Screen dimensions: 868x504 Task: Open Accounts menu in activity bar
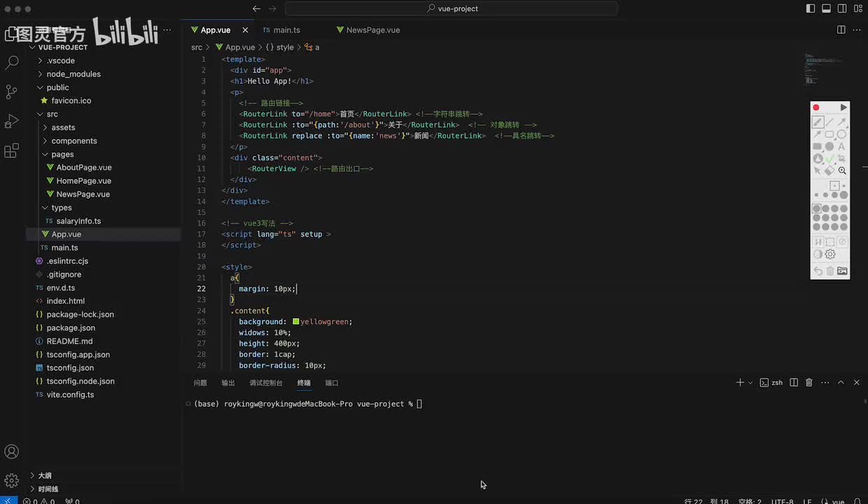coord(12,451)
